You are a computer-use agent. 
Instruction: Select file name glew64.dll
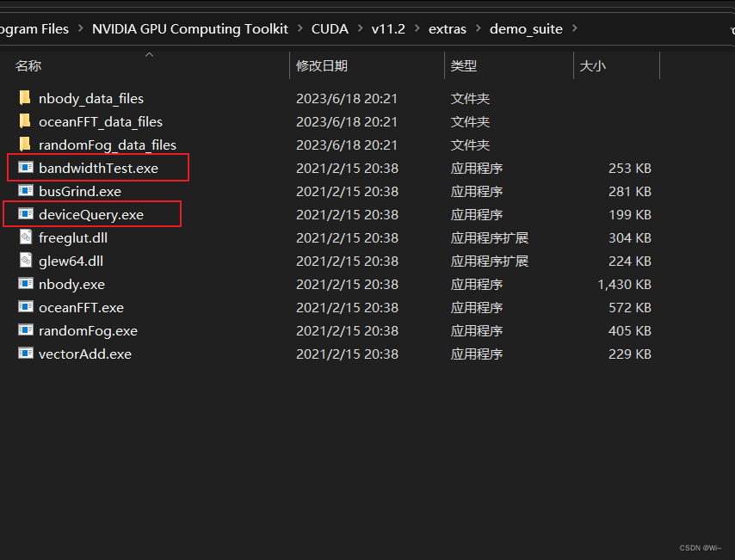(71, 261)
